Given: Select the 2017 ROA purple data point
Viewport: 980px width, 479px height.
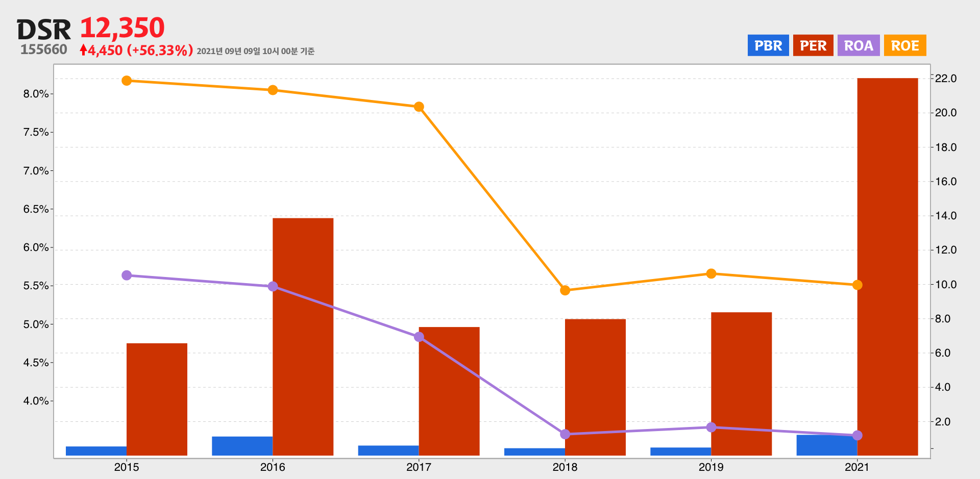Looking at the screenshot, I should coord(419,337).
